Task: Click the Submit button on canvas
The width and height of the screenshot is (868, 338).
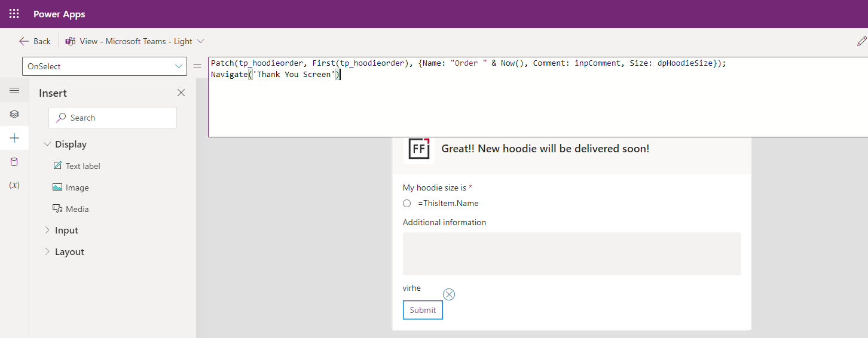Action: tap(423, 310)
